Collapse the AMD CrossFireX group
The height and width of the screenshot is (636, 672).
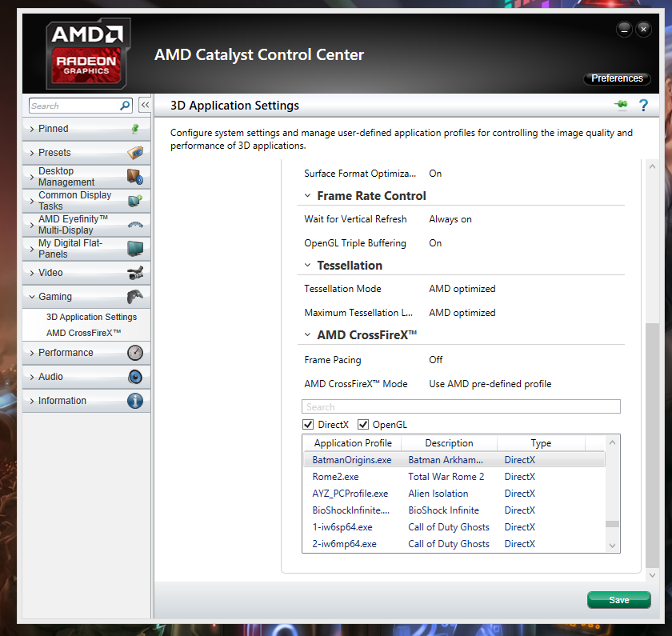click(307, 334)
